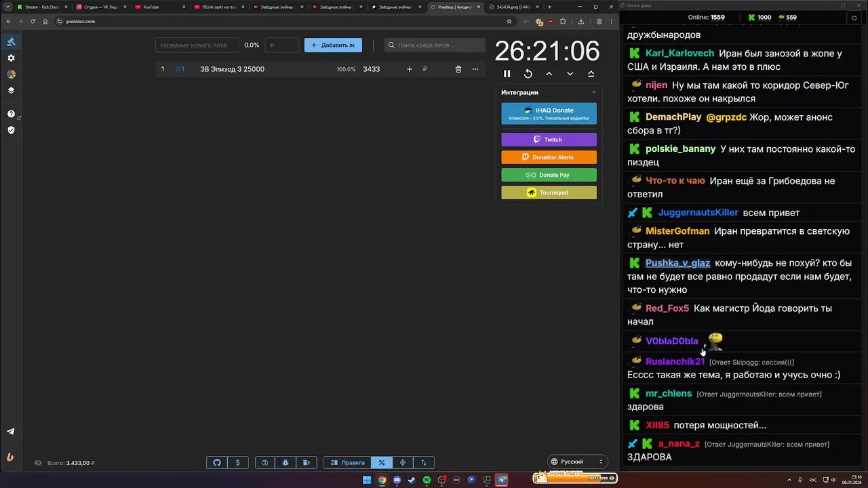Focus the new lot name field

(x=197, y=45)
